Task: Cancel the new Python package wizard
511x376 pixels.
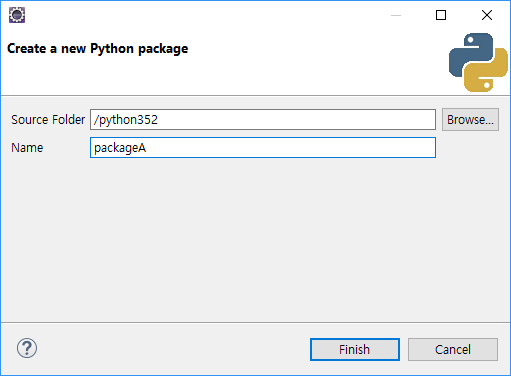Action: [x=453, y=350]
